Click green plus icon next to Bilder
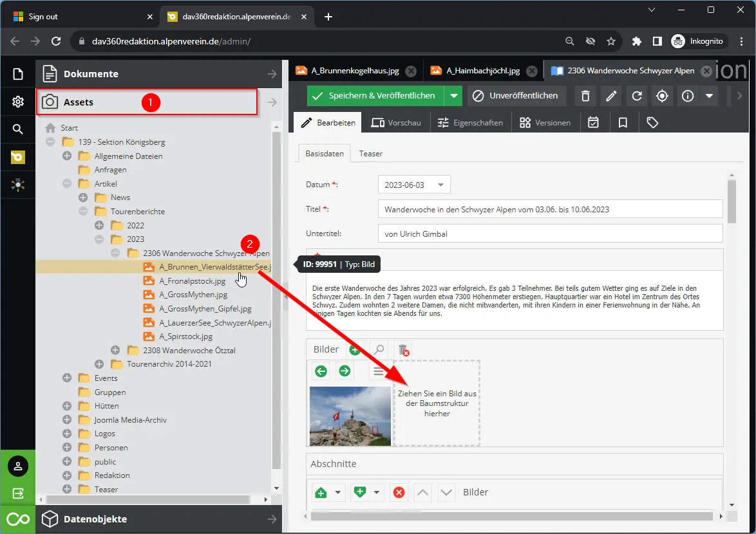The image size is (756, 534). point(354,349)
